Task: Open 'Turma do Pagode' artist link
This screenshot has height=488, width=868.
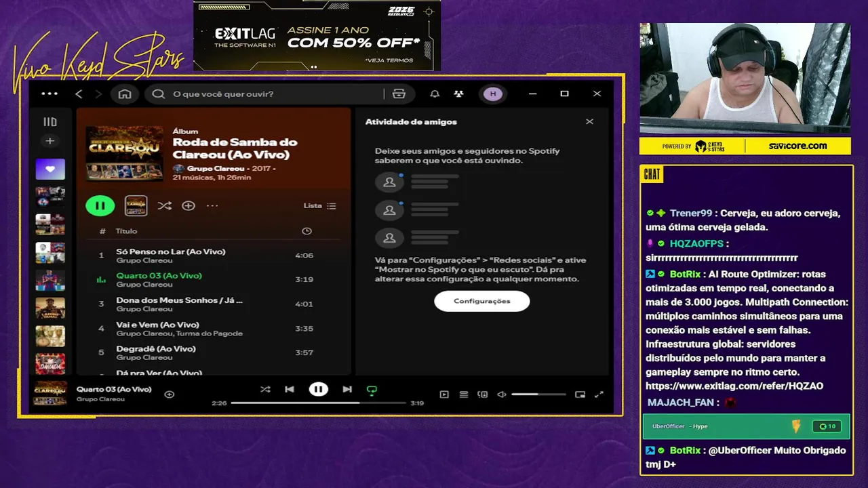Action: (x=210, y=333)
